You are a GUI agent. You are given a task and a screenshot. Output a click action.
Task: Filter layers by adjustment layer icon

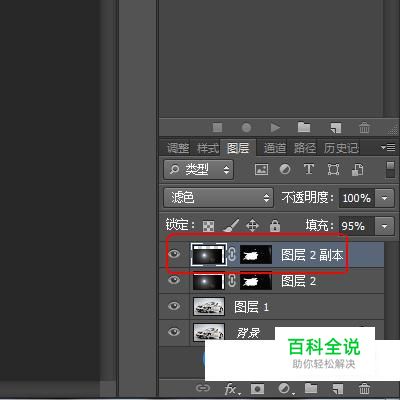(x=285, y=170)
